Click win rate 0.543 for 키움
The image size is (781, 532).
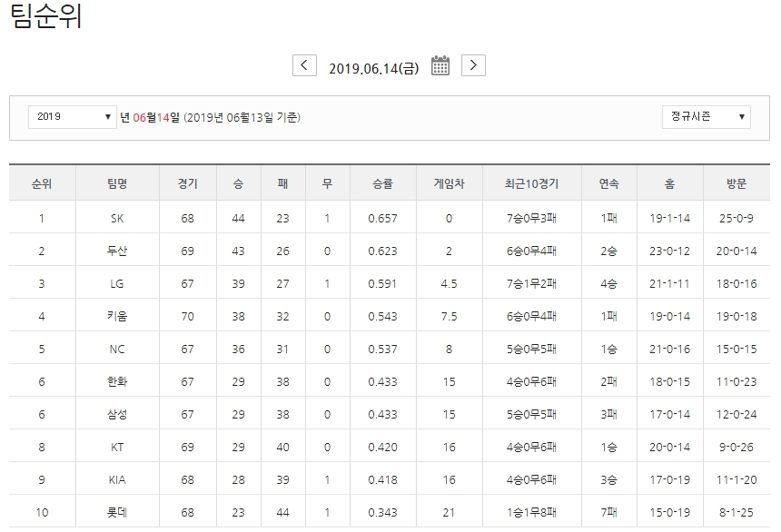(x=382, y=316)
